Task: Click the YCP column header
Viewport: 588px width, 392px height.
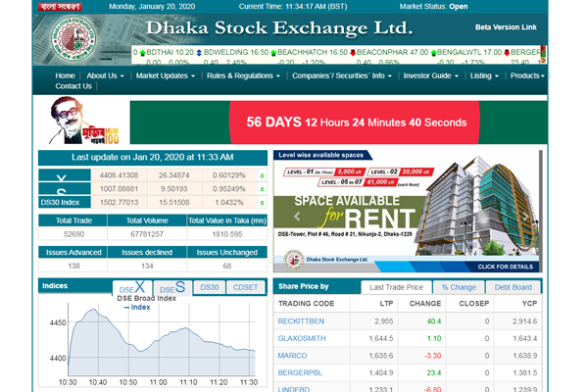Action: [x=529, y=304]
